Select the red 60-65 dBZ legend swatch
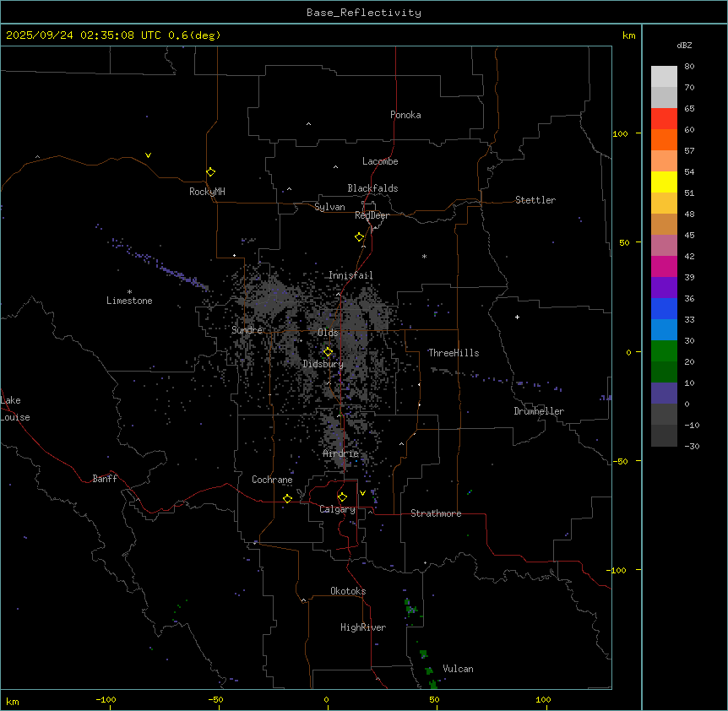 pyautogui.click(x=664, y=118)
